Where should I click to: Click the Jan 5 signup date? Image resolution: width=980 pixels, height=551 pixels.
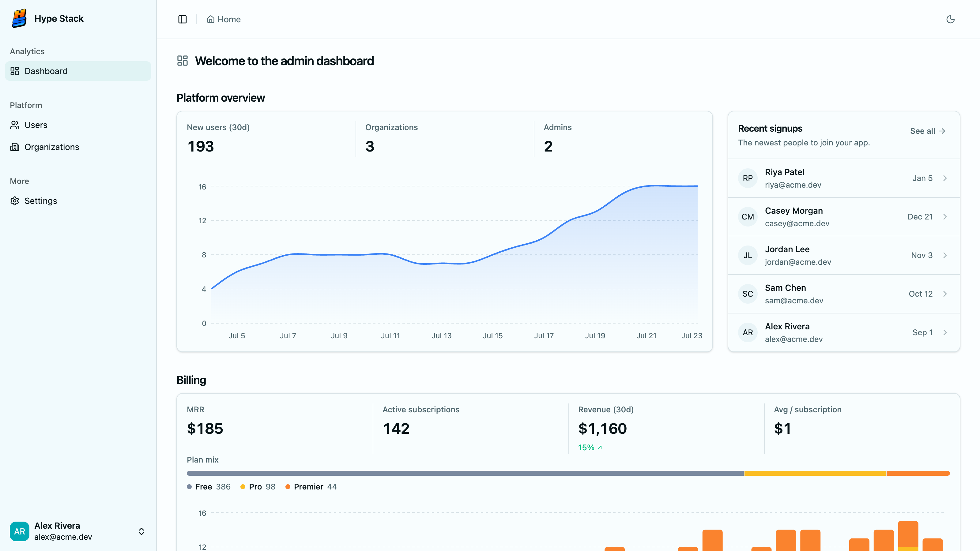coord(922,178)
